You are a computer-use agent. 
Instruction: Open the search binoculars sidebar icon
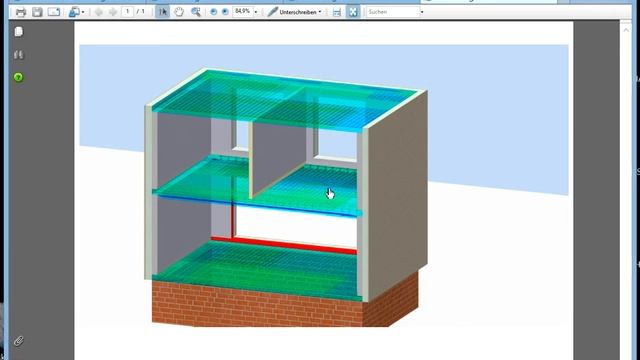(x=18, y=55)
